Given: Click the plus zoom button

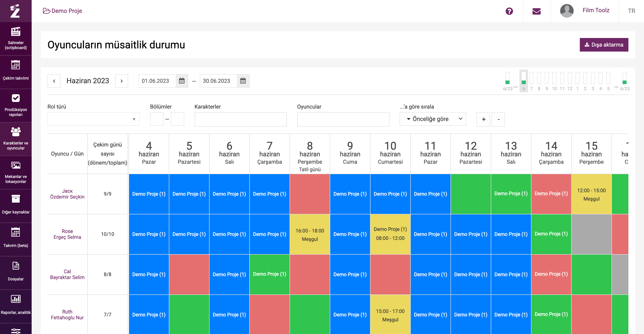Looking at the screenshot, I should [x=484, y=119].
